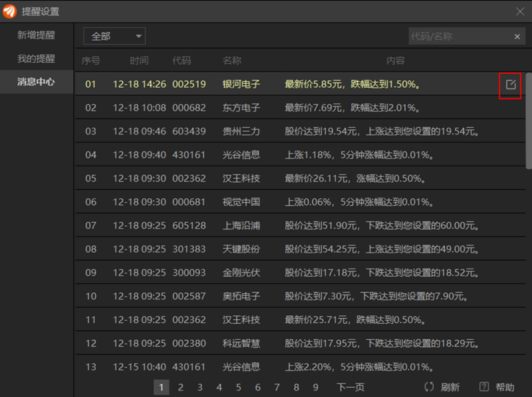
Task: Select the 贵州三力 alert row
Action: [299, 131]
